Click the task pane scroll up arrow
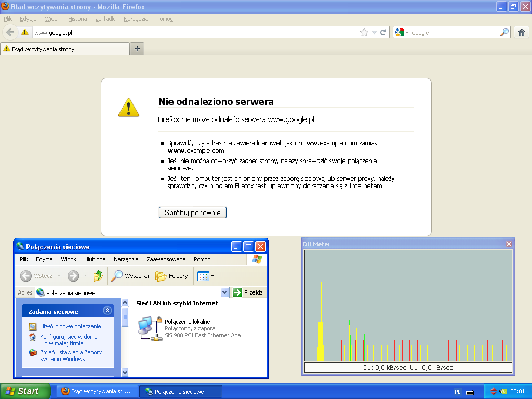532x399 pixels. point(125,303)
